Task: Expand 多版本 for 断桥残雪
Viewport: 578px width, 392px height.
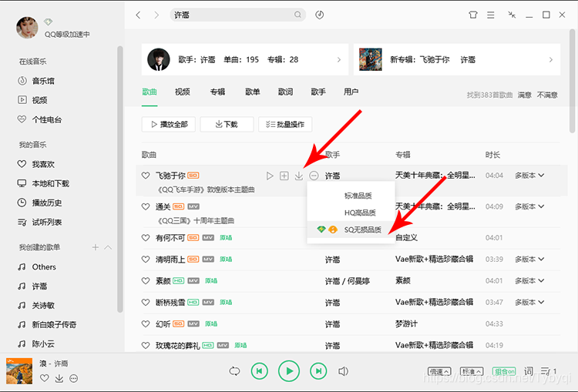Action: (x=529, y=303)
